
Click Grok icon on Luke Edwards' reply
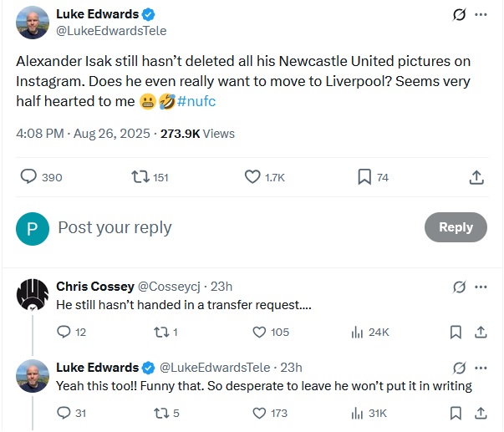pyautogui.click(x=459, y=368)
